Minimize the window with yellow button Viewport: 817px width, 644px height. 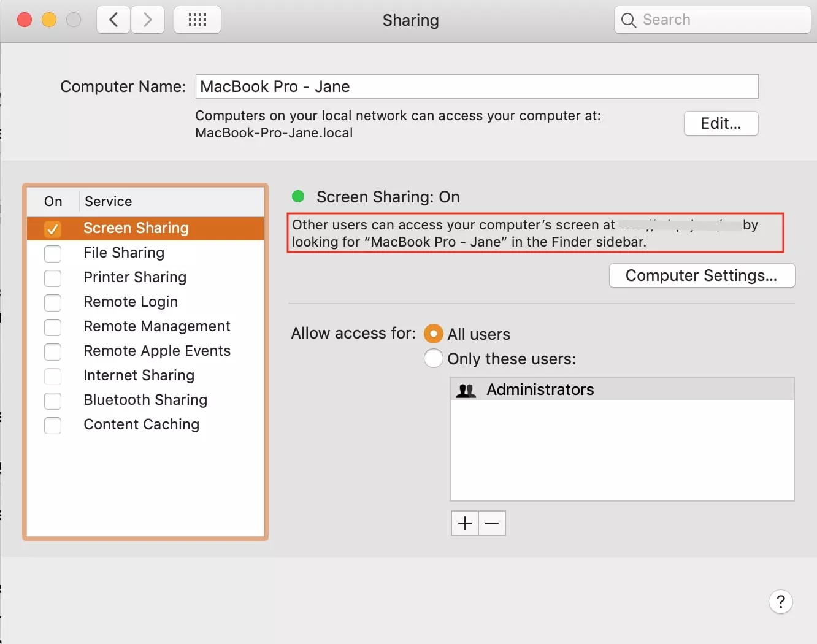tap(49, 20)
